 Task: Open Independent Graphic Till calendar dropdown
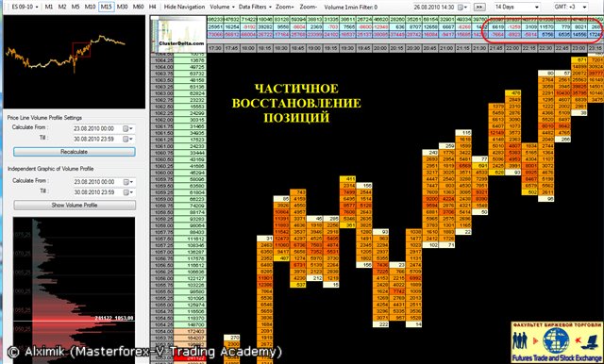(128, 192)
